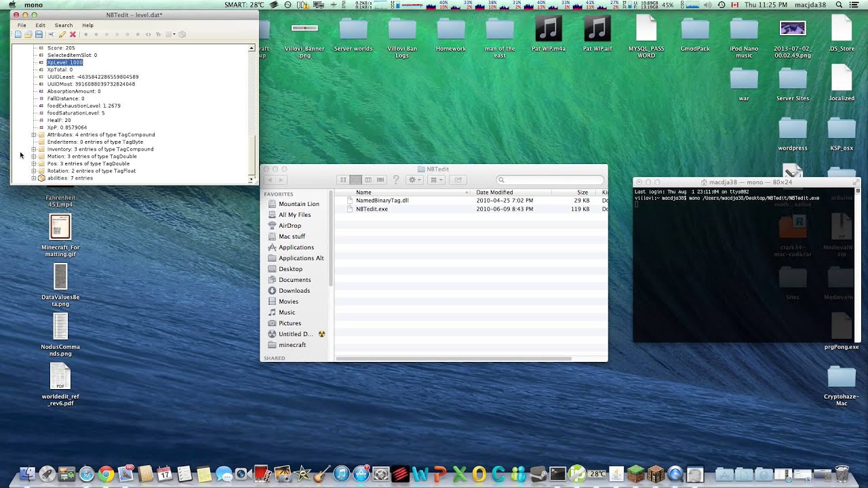
Task: Open AirDrop in Finder sidebar
Action: tap(290, 226)
